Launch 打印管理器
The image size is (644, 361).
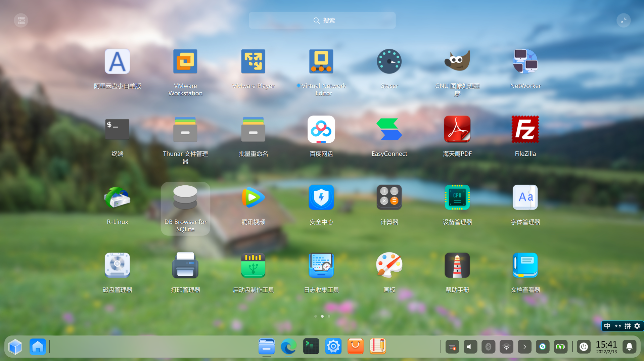185,265
